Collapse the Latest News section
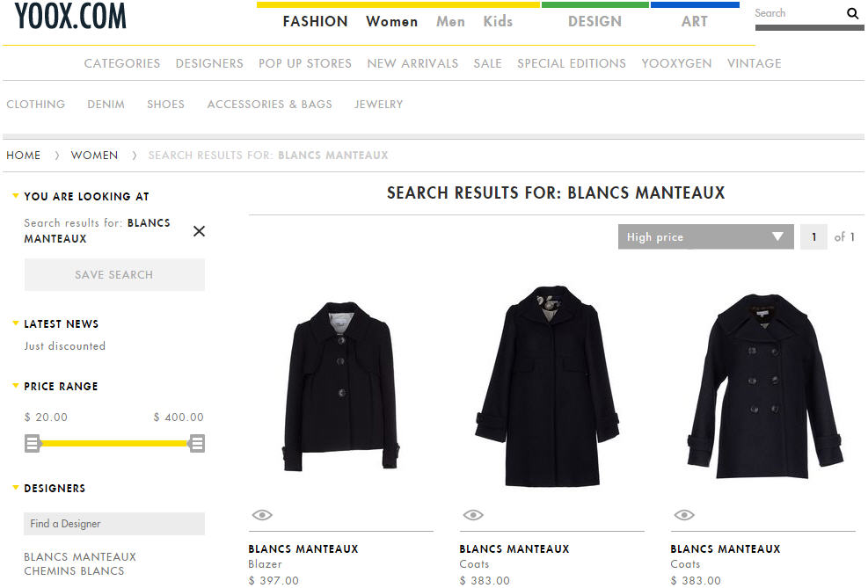The height and width of the screenshot is (588, 868). [x=16, y=323]
